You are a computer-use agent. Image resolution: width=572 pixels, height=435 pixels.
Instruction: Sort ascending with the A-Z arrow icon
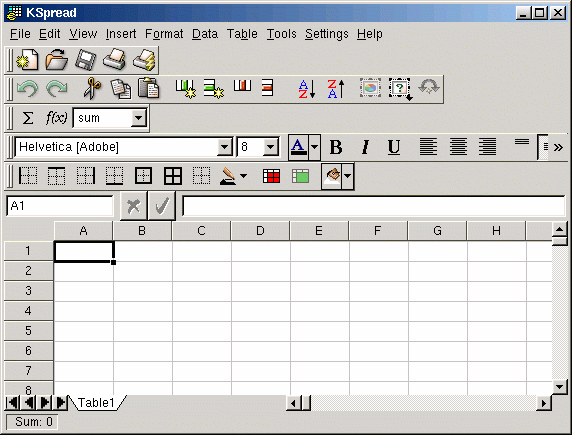pos(307,89)
